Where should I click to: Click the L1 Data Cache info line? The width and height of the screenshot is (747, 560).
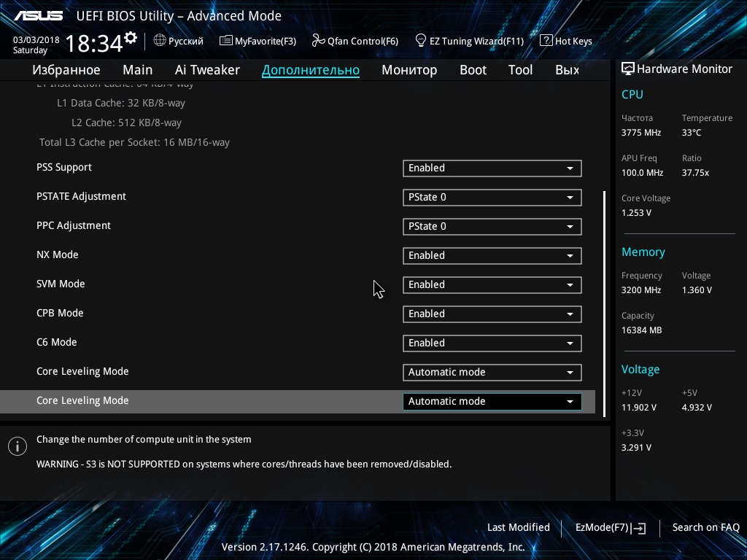point(121,104)
